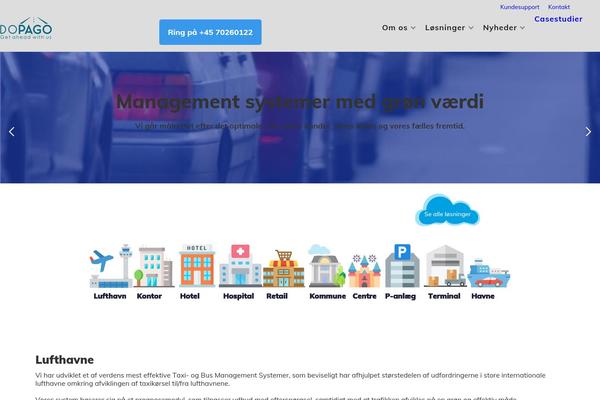Open the Casestudier menu item
Viewport: 600px width, 400px height.
coord(558,19)
